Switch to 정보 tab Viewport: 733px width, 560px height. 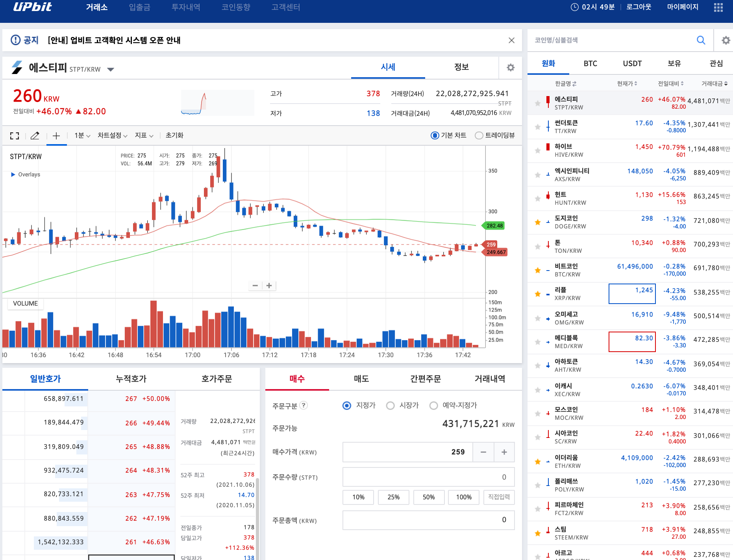pos(461,67)
